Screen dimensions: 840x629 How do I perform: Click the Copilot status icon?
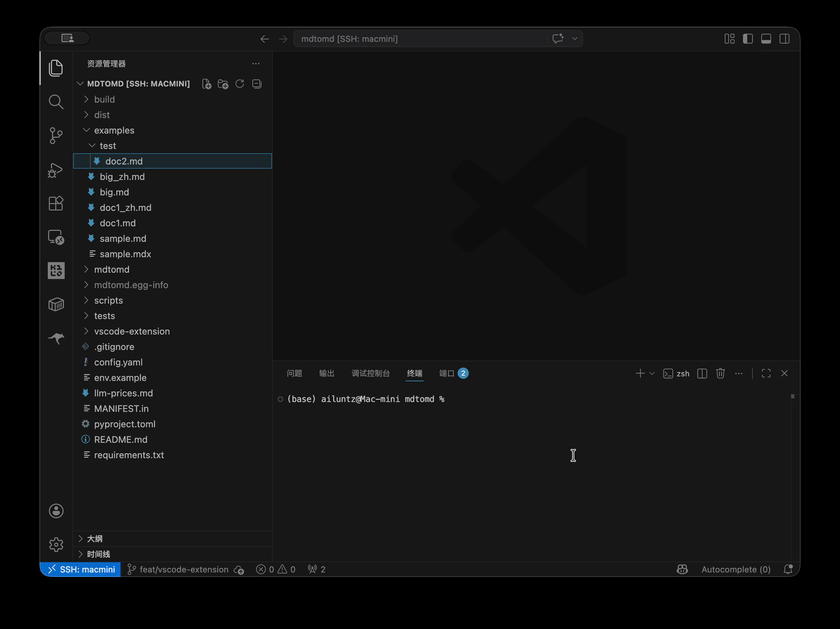tap(682, 570)
